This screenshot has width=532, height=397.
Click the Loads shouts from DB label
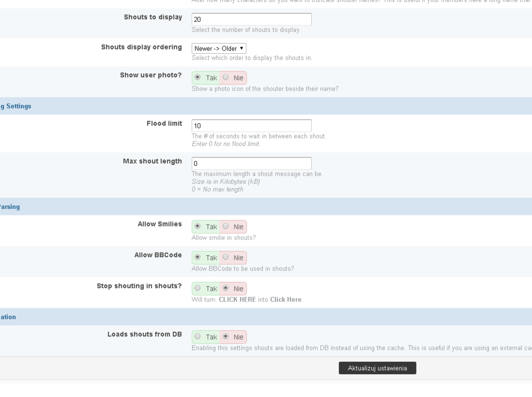click(x=145, y=334)
